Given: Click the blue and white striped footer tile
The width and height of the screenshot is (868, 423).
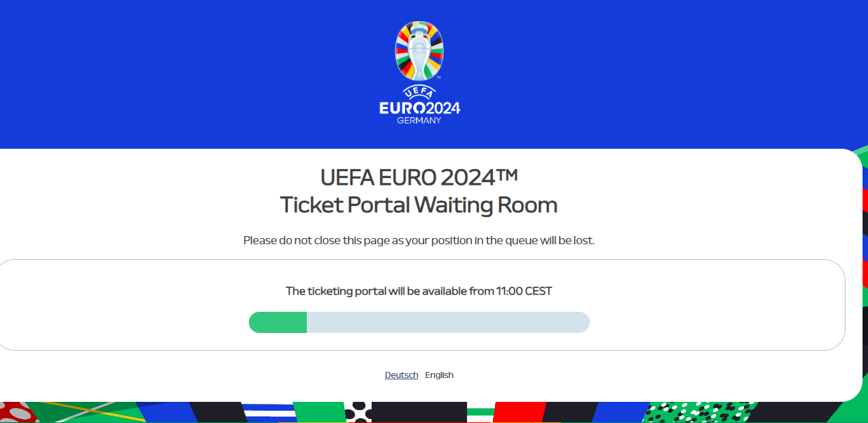Looking at the screenshot, I should [x=269, y=412].
